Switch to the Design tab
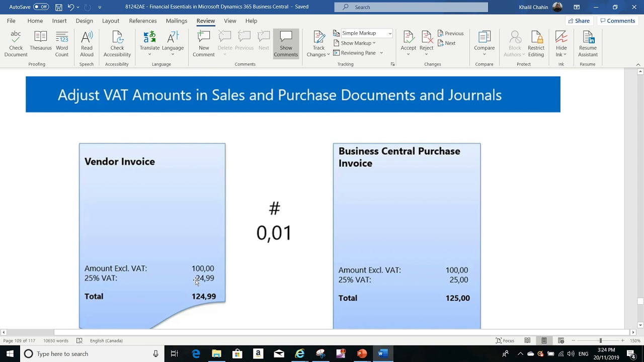This screenshot has width=644, height=362. [x=84, y=21]
